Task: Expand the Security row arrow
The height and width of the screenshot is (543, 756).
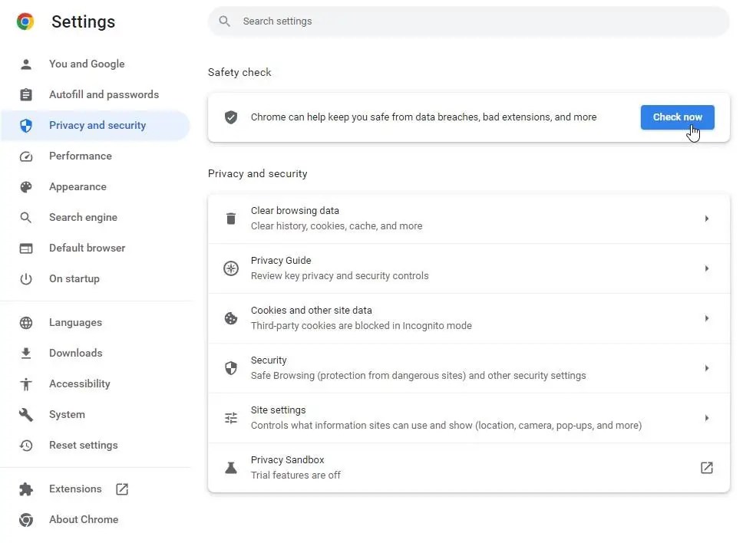Action: tap(706, 368)
